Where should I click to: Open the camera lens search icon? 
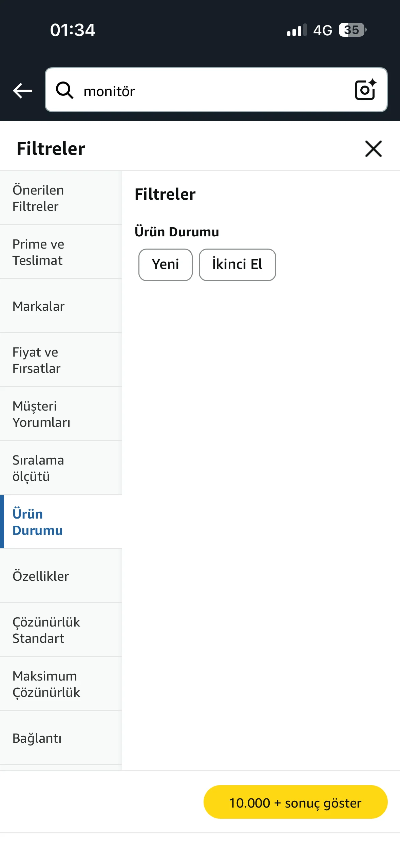click(365, 90)
